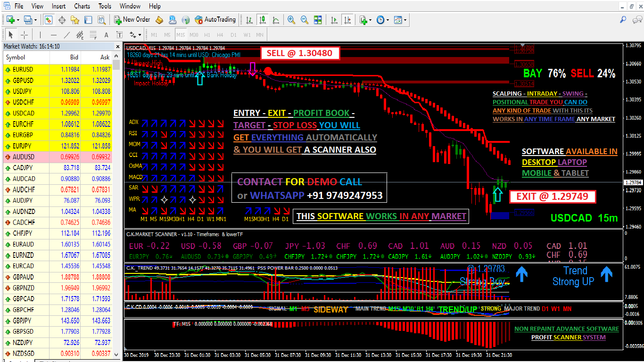Viewport: 644px width, 362px height.
Task: Click the MQL5 community cloud icon
Action: point(173,20)
